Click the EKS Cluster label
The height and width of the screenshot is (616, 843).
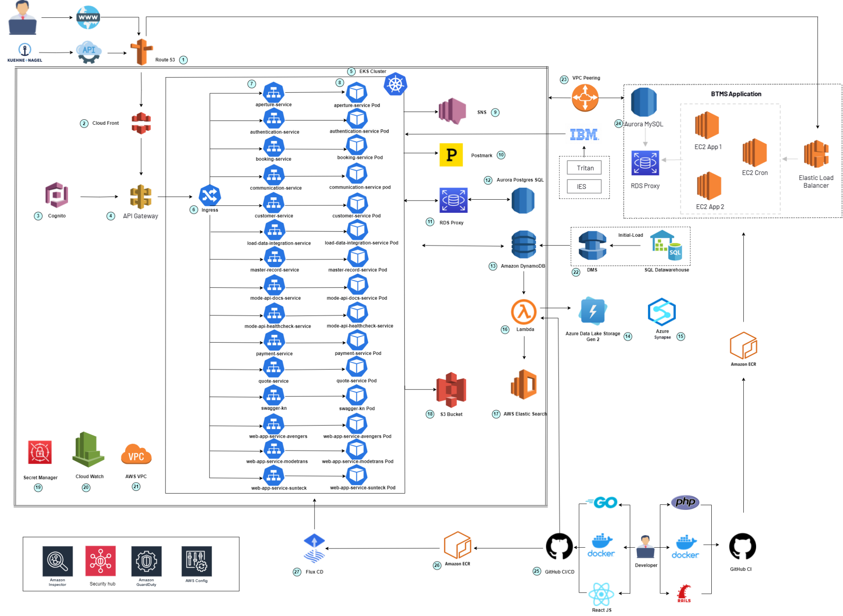373,71
